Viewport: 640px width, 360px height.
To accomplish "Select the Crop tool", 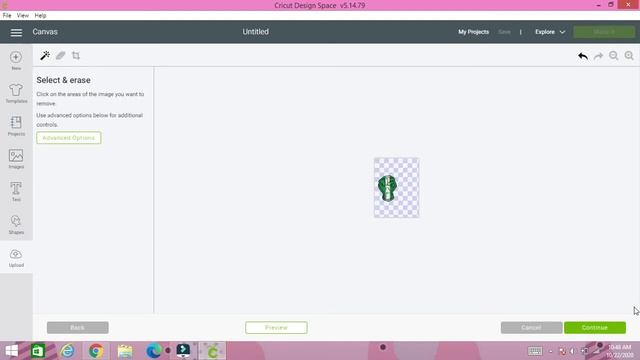I will (76, 56).
